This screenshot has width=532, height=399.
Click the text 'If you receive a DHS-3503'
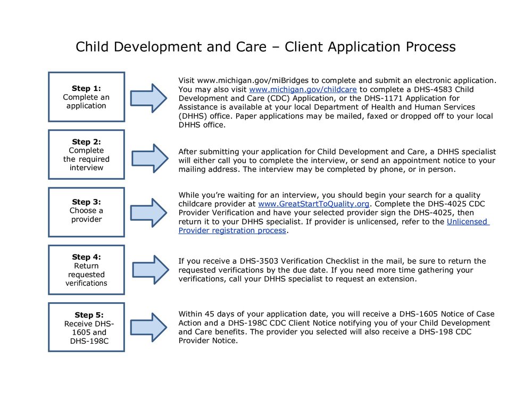228,261
